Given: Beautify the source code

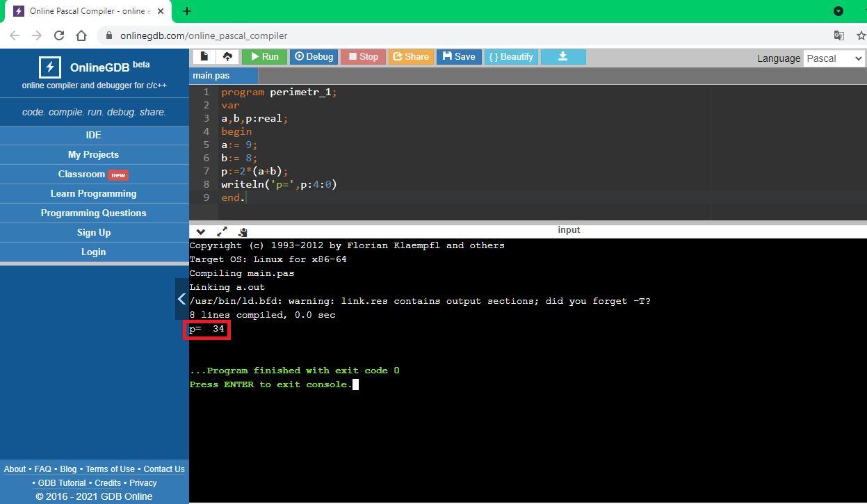Looking at the screenshot, I should 511,56.
